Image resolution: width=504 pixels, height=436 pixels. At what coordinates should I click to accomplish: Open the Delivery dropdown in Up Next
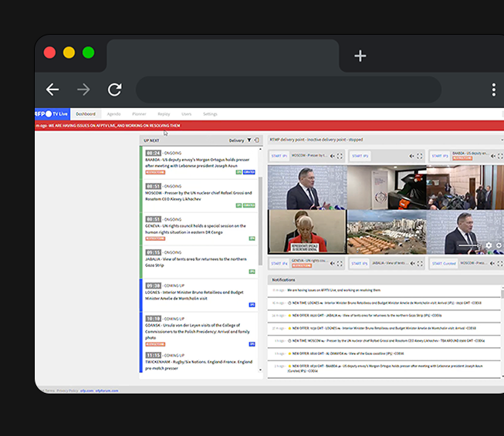236,140
